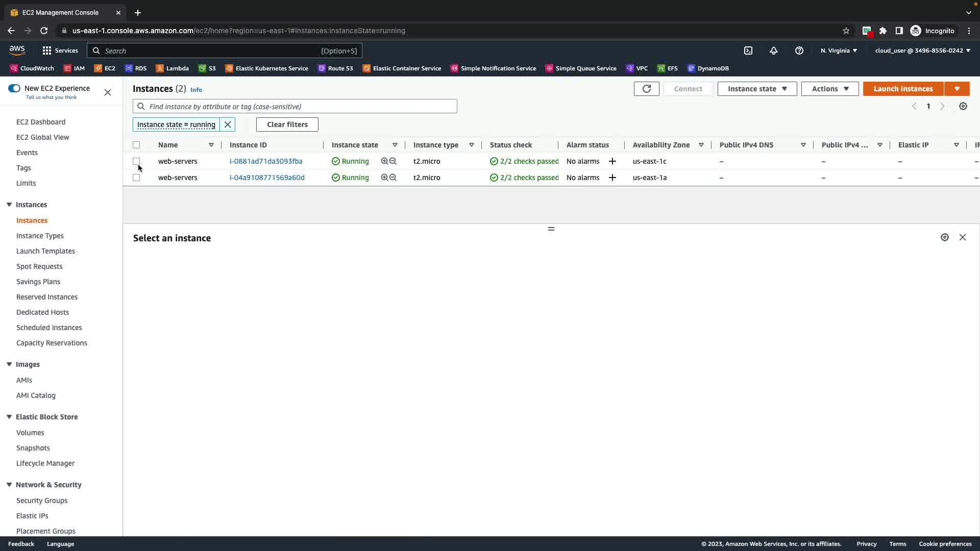This screenshot has width=980, height=551.
Task: Click the Clear filters button
Action: click(287, 124)
